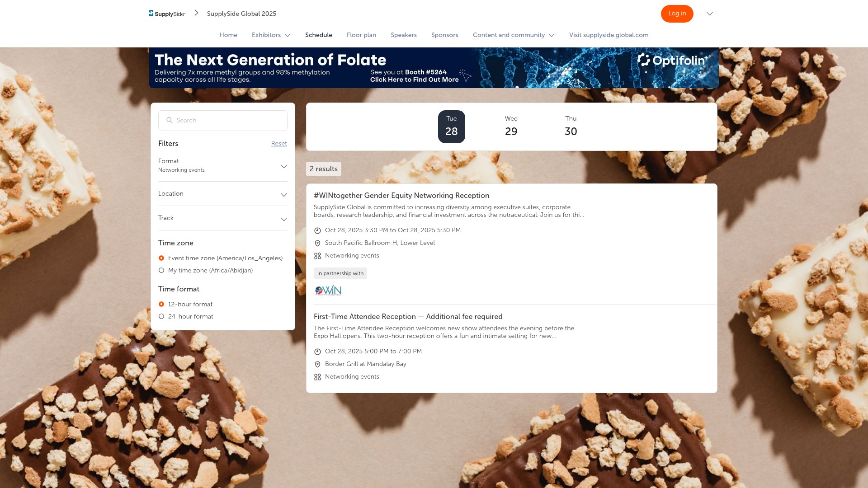This screenshot has height=488, width=868.
Task: Click into the Search field
Action: point(223,121)
